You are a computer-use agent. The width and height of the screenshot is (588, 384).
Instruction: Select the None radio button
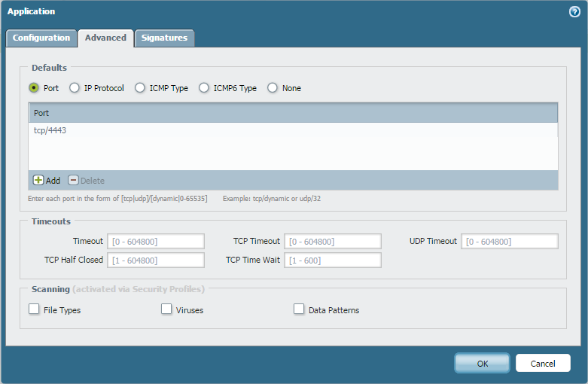tap(273, 88)
